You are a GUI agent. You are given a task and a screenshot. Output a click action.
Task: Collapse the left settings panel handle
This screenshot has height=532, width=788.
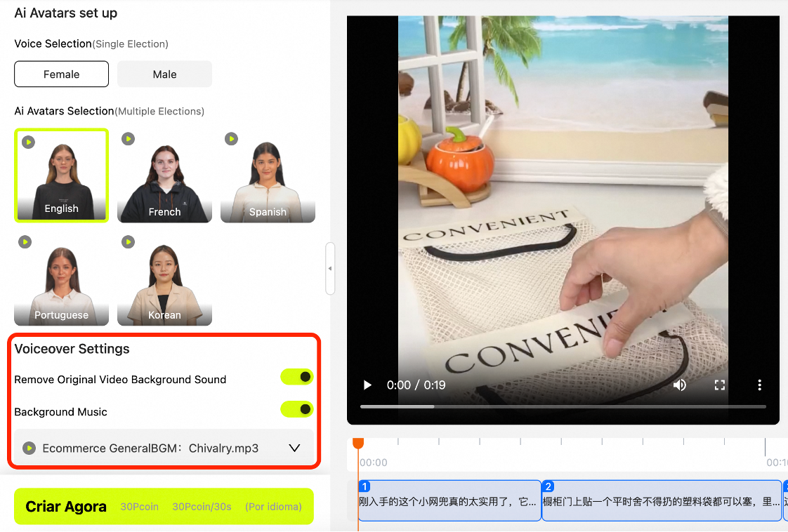click(x=330, y=268)
